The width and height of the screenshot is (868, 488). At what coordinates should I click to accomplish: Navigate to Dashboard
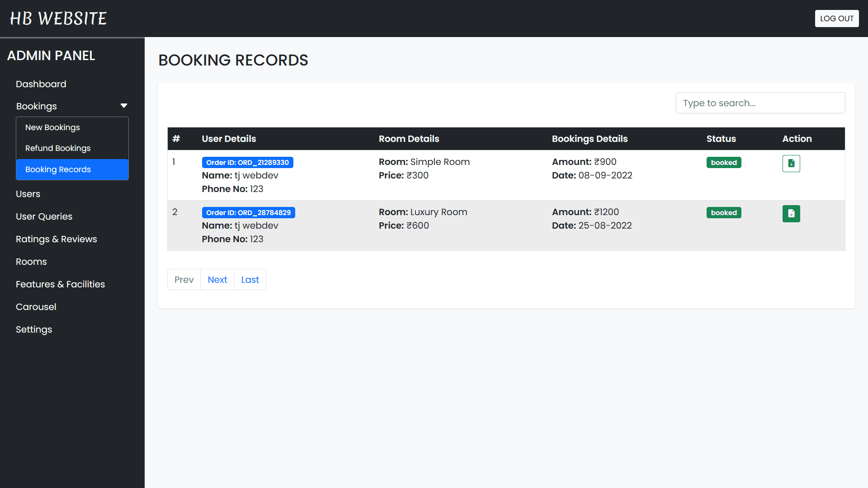click(x=41, y=84)
